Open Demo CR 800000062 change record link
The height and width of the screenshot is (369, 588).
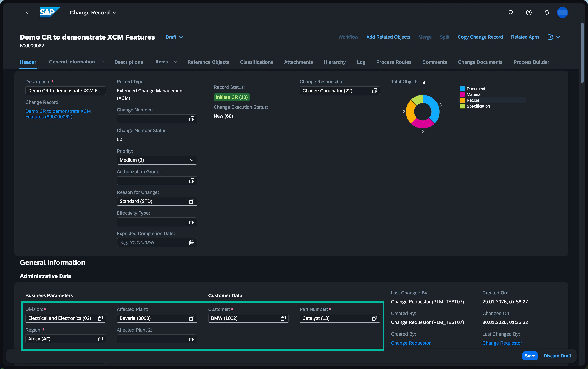(58, 114)
